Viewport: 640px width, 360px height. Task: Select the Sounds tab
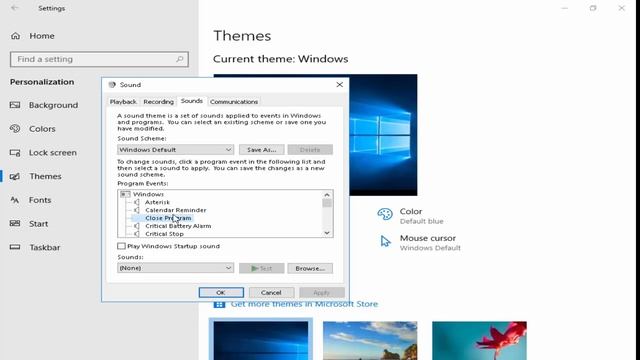[x=191, y=101]
